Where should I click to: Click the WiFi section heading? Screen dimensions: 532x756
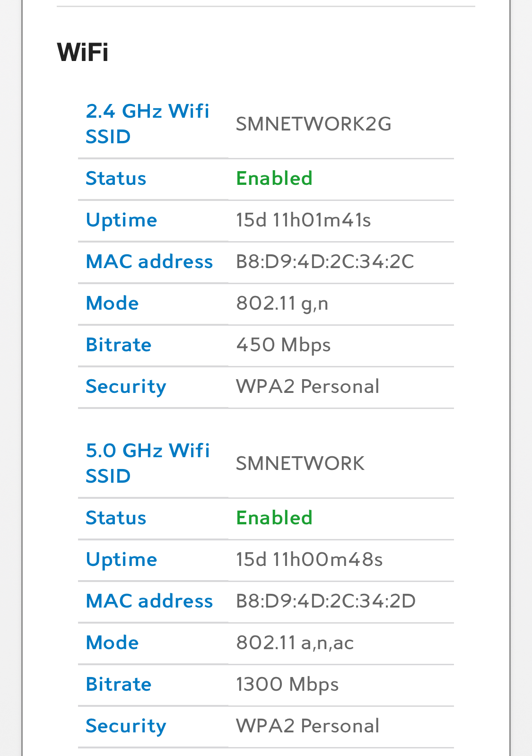pos(83,52)
